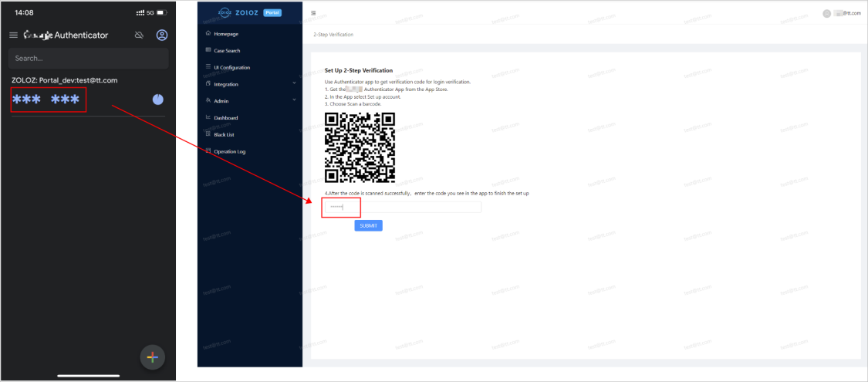The width and height of the screenshot is (868, 382).
Task: Click the Operation Log icon
Action: tap(208, 150)
